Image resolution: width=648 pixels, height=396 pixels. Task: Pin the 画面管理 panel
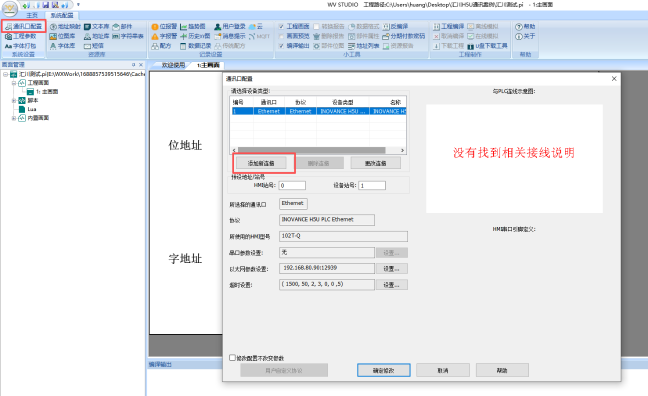(133, 65)
